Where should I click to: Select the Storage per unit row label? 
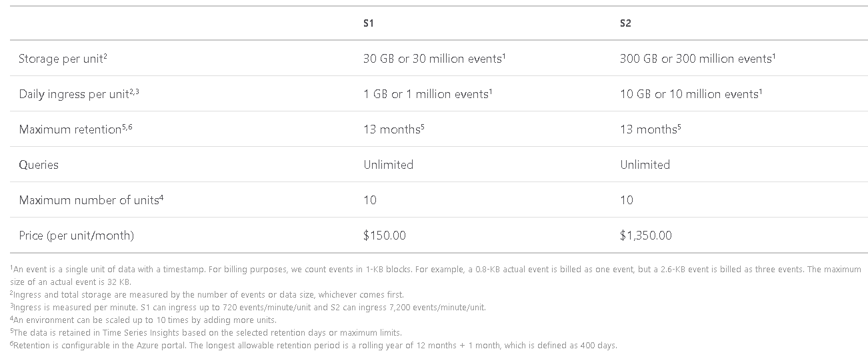point(63,59)
